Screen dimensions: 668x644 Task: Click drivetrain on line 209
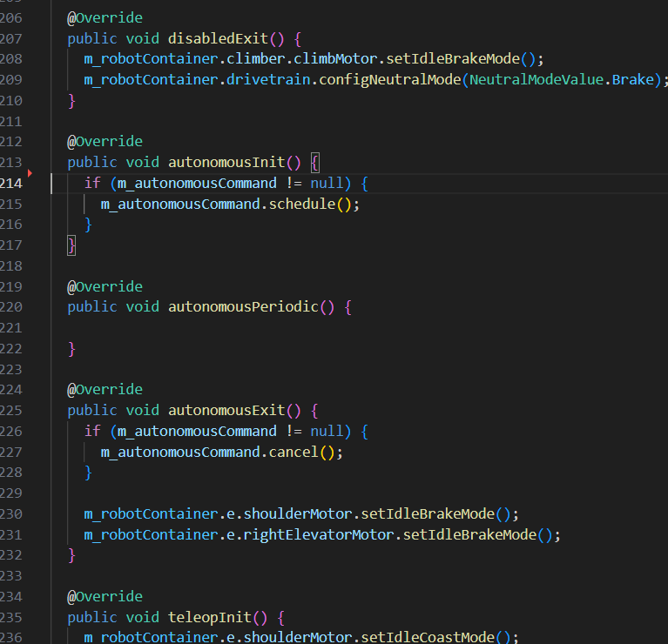tap(268, 79)
